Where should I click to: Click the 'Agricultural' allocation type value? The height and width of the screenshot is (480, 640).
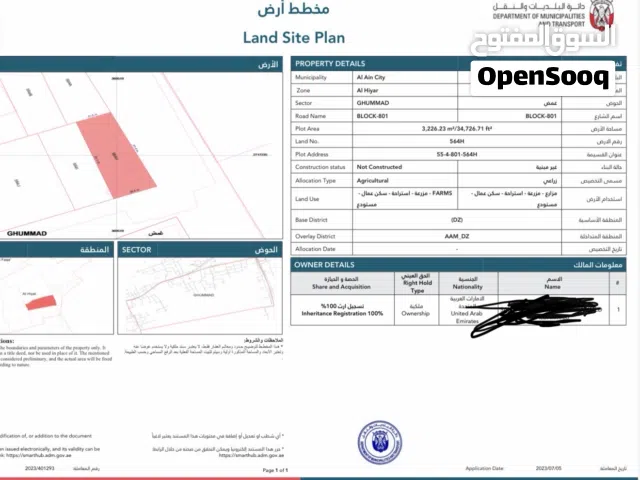click(373, 180)
